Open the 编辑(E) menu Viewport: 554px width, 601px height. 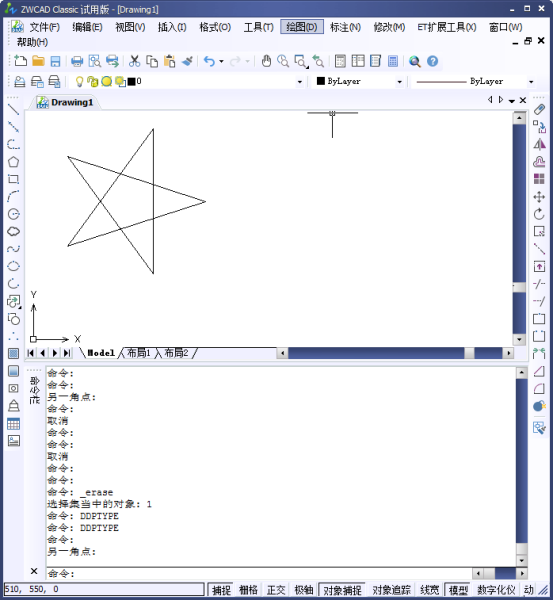coord(87,27)
